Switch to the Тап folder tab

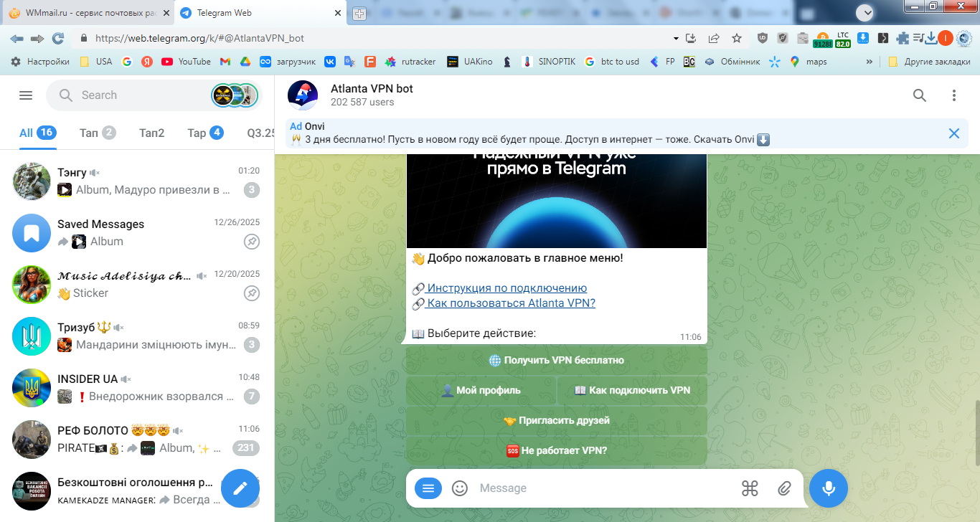(x=98, y=133)
